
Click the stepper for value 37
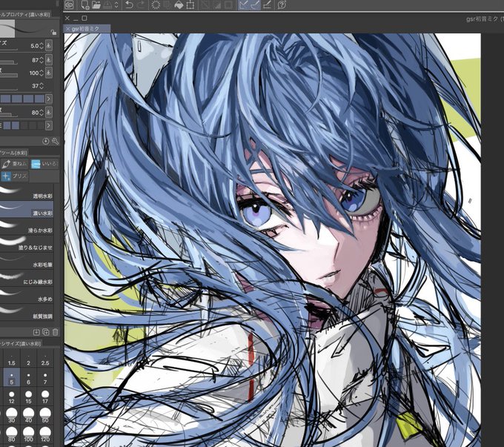(42, 86)
